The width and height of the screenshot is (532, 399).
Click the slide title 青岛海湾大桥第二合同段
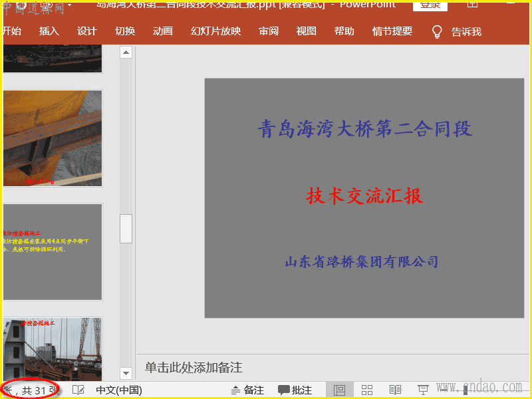tap(364, 128)
